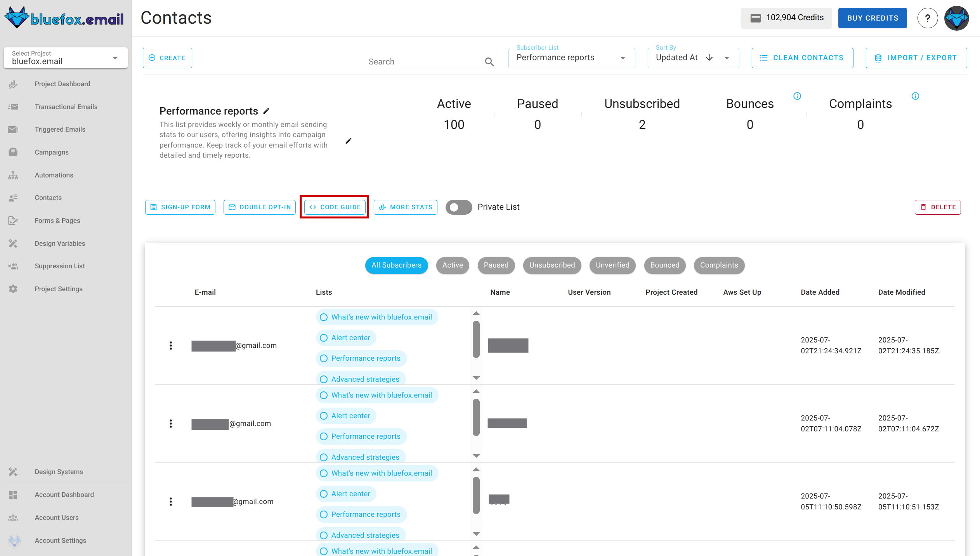980x556 pixels.
Task: Select the Design Variables sidebar icon
Action: click(13, 243)
